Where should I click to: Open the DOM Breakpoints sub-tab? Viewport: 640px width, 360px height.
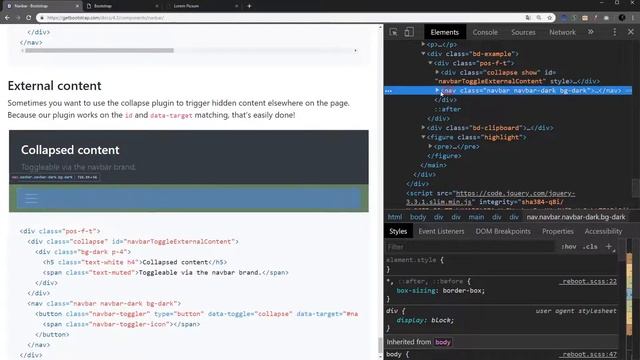click(503, 231)
